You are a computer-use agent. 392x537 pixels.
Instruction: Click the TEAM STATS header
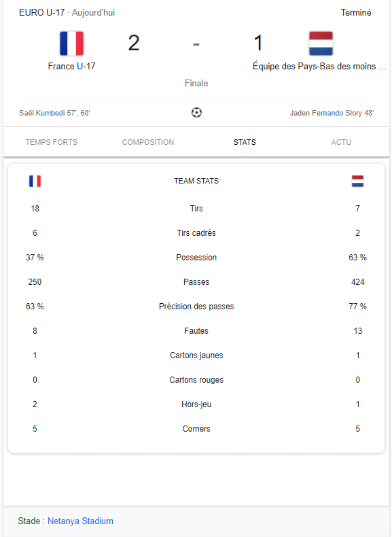pos(196,181)
